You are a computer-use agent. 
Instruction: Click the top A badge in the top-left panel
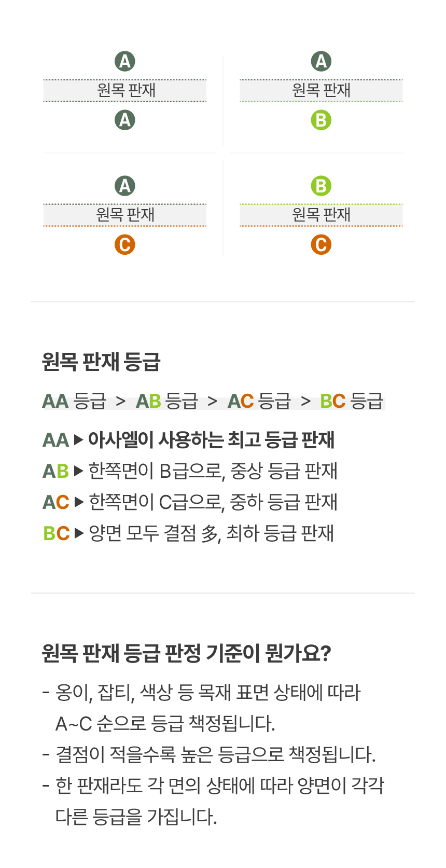coord(125,61)
